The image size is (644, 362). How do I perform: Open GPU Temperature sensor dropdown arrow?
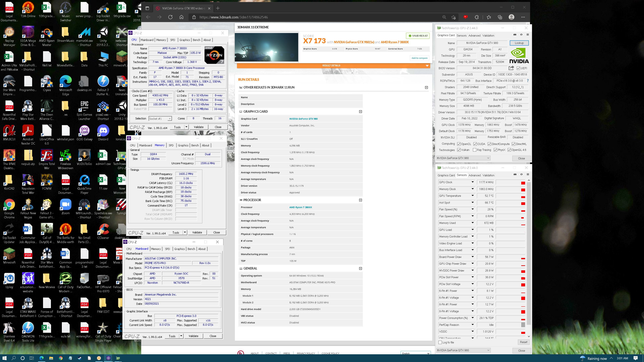coord(472,196)
